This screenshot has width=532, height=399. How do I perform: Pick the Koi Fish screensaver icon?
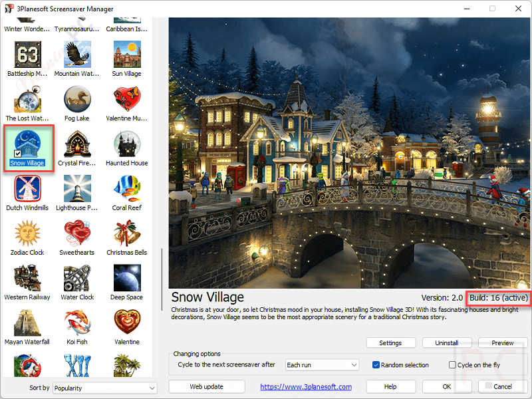tap(77, 323)
